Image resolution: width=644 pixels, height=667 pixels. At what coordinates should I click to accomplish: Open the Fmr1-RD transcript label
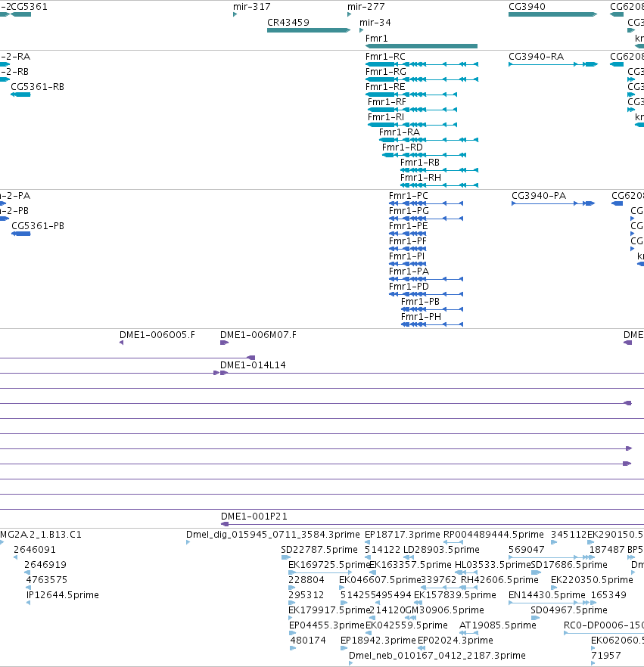click(403, 147)
